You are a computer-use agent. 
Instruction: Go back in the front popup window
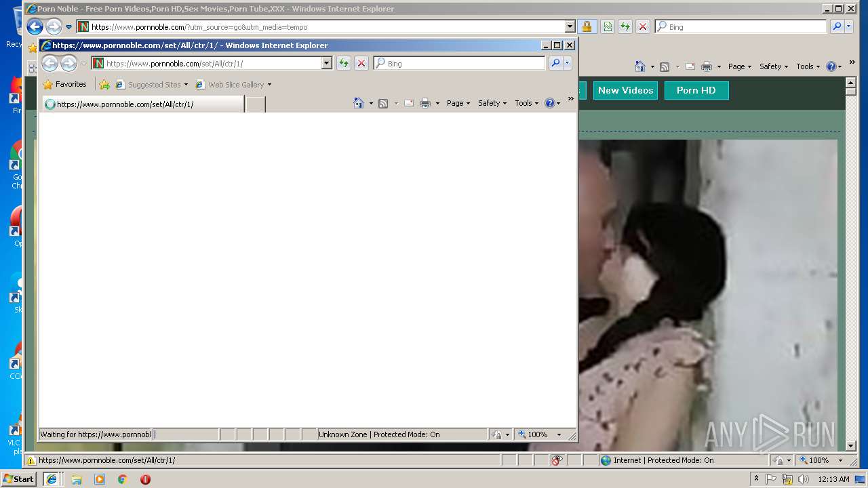click(50, 63)
